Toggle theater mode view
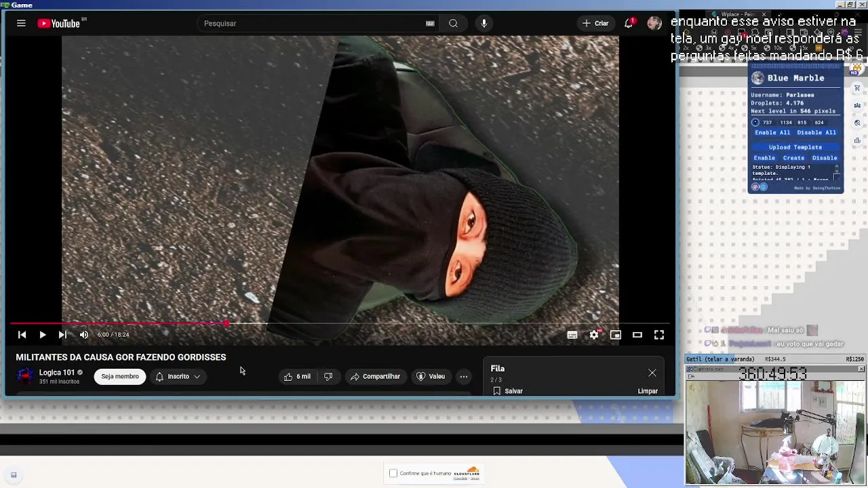The image size is (868, 488). [x=637, y=335]
